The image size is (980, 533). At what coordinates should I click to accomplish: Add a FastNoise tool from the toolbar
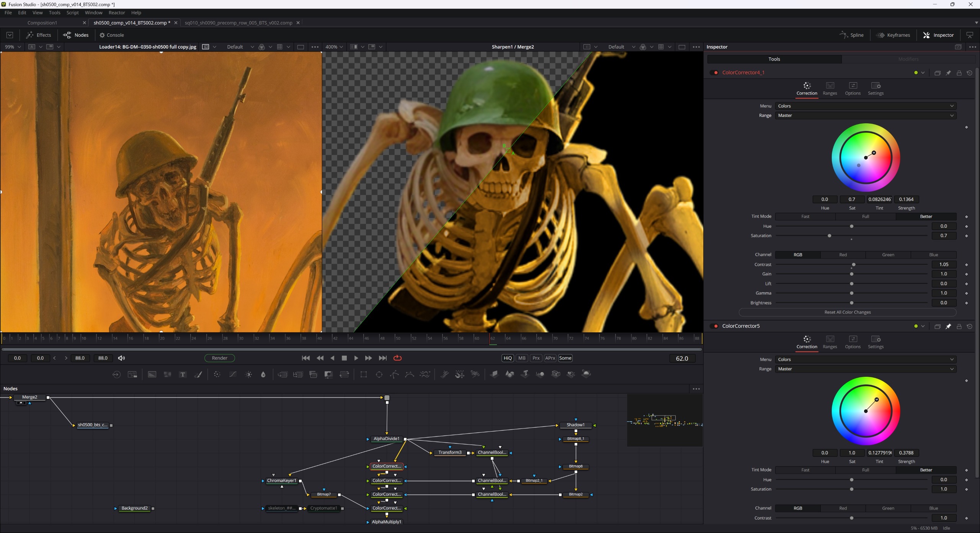[x=167, y=374]
